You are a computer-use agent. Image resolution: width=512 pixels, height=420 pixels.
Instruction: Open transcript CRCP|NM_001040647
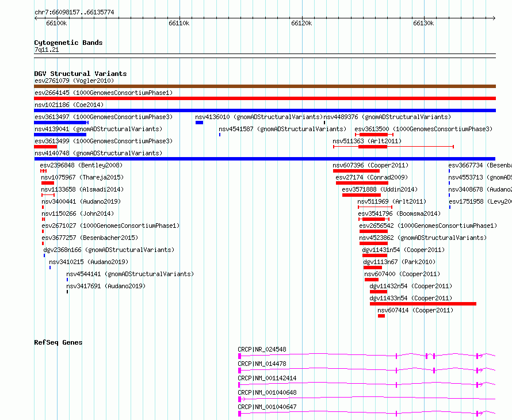267,407
